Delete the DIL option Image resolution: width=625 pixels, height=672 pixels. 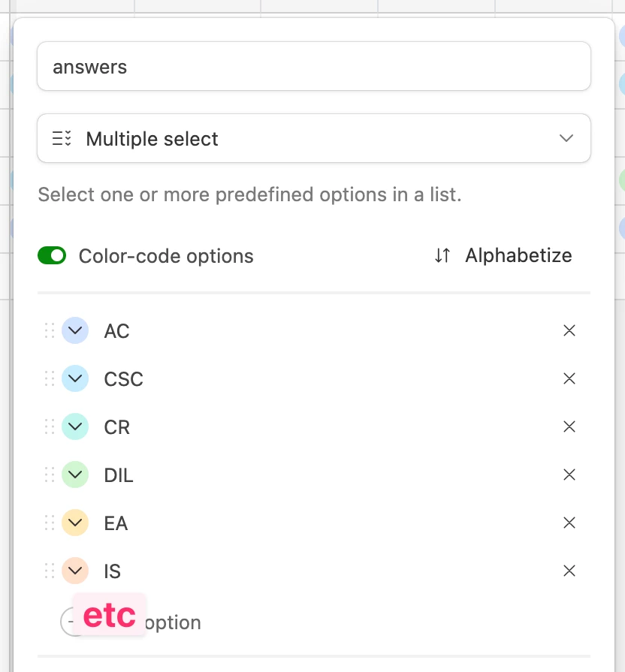click(569, 475)
